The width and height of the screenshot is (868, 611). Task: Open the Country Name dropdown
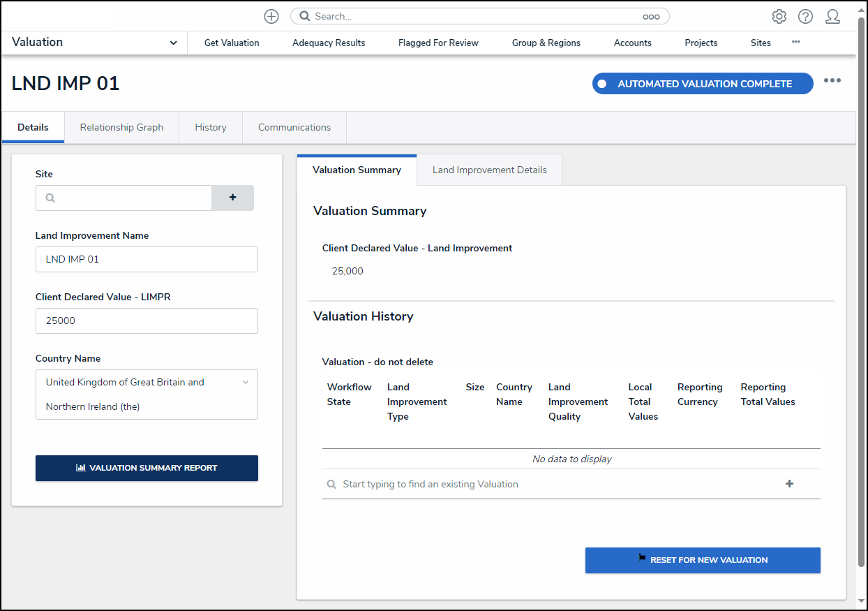(147, 395)
